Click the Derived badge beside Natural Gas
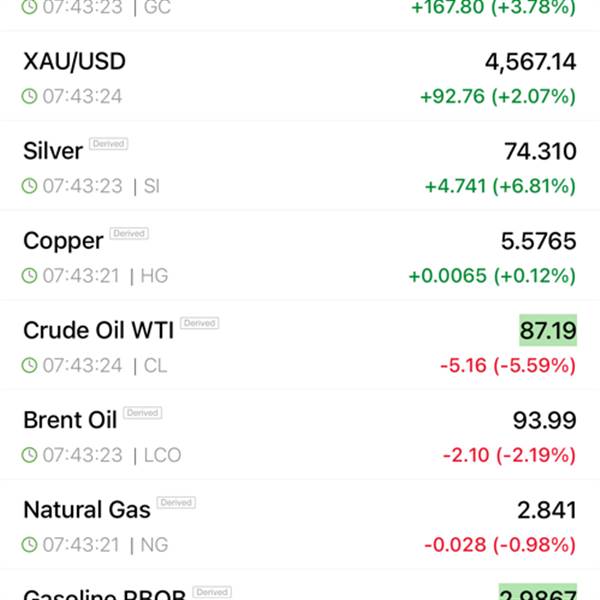This screenshot has height=600, width=600. click(176, 503)
